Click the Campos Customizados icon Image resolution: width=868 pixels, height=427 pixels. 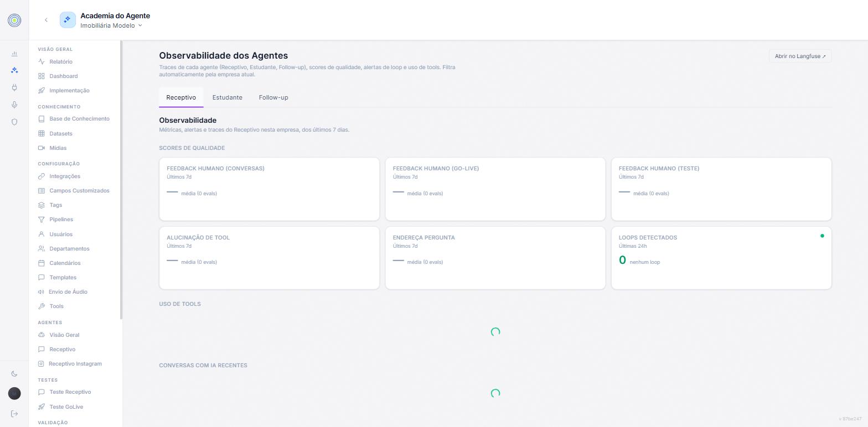click(x=42, y=191)
